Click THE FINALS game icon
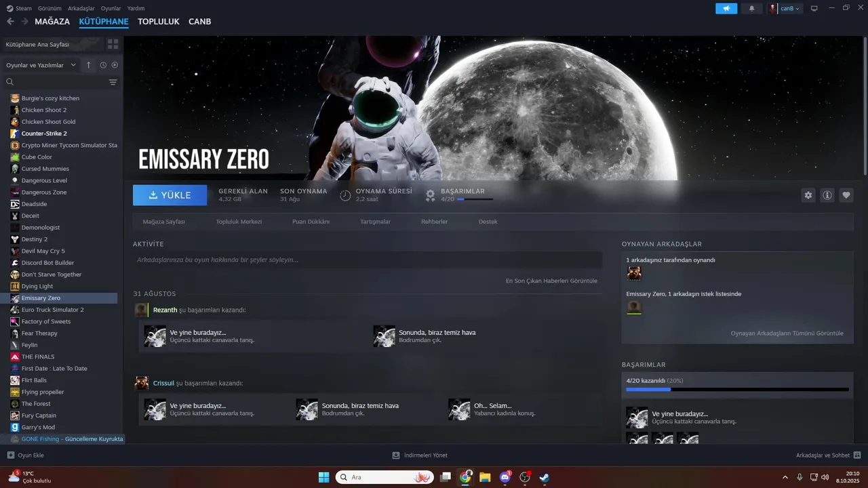 tap(15, 357)
